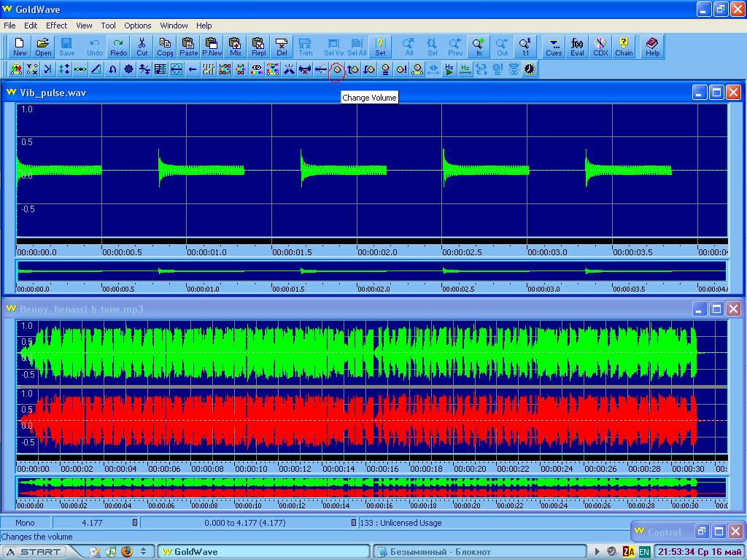Launch the CDX audio extraction tool
The width and height of the screenshot is (747, 560).
click(600, 47)
